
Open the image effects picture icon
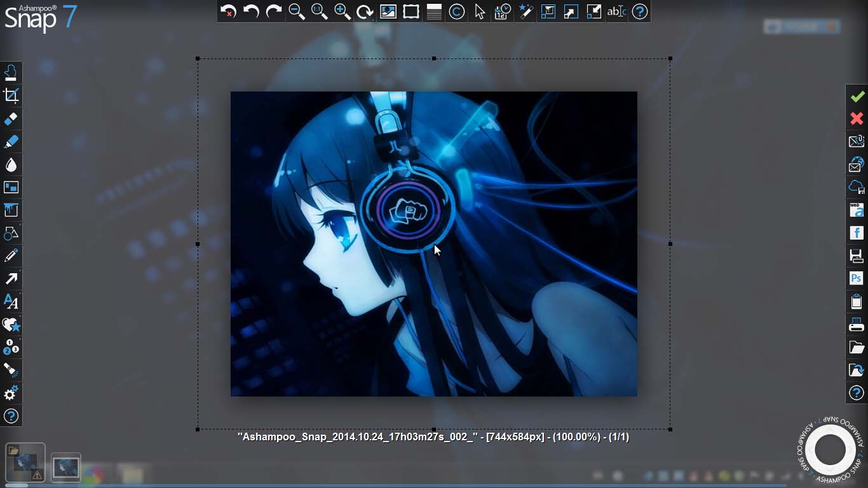(x=388, y=11)
